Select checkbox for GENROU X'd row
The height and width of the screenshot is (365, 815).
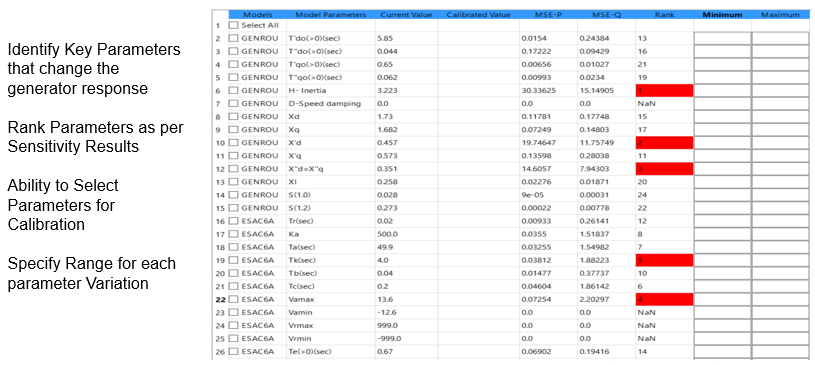pyautogui.click(x=233, y=142)
